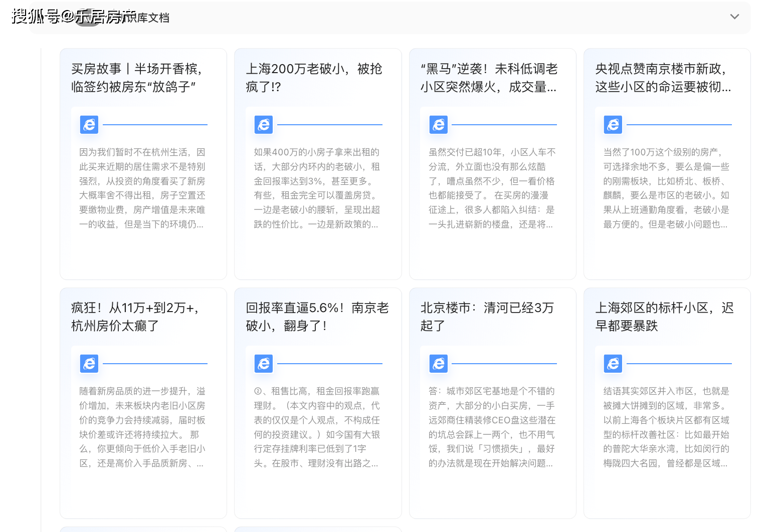Click browser icon in 北京楼市 card
This screenshot has width=778, height=532.
tap(439, 364)
